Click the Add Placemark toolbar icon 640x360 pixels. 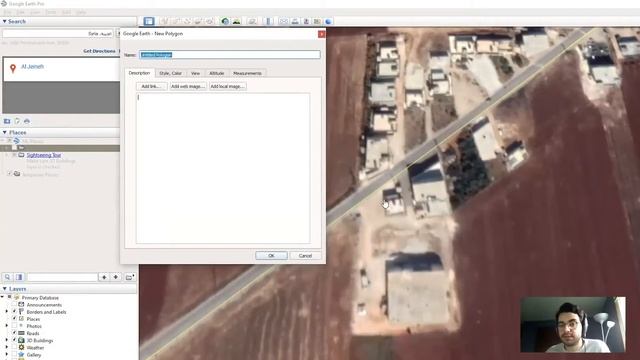pyautogui.click(x=164, y=21)
